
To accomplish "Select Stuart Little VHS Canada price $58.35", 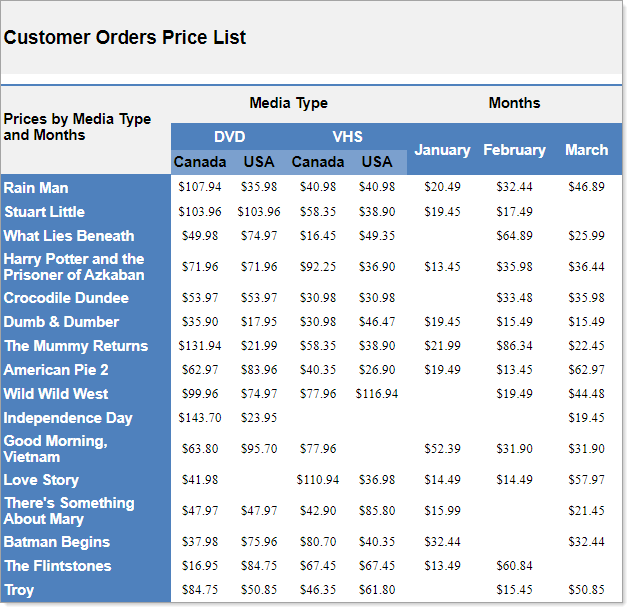I will pos(318,212).
